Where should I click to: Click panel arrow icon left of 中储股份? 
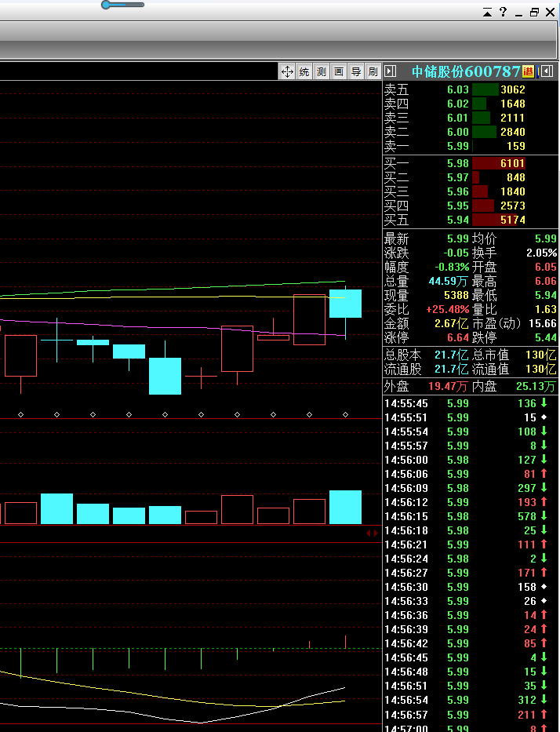coord(390,71)
